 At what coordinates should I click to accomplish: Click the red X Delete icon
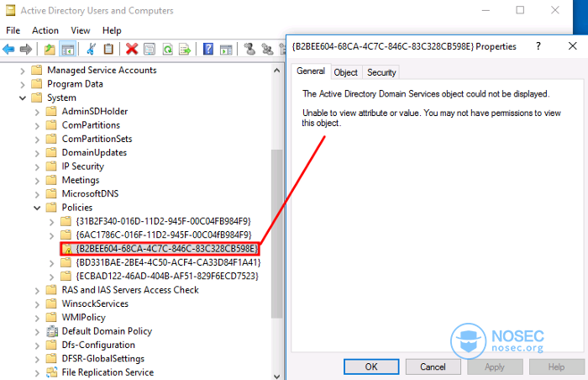point(132,50)
